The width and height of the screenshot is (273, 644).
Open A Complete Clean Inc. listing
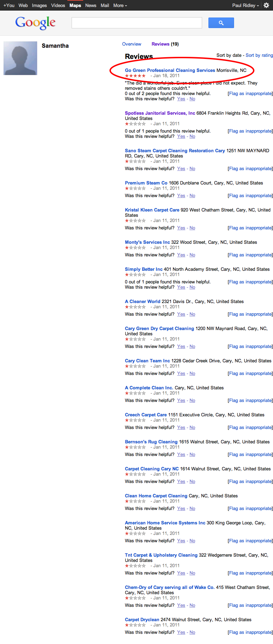149,388
